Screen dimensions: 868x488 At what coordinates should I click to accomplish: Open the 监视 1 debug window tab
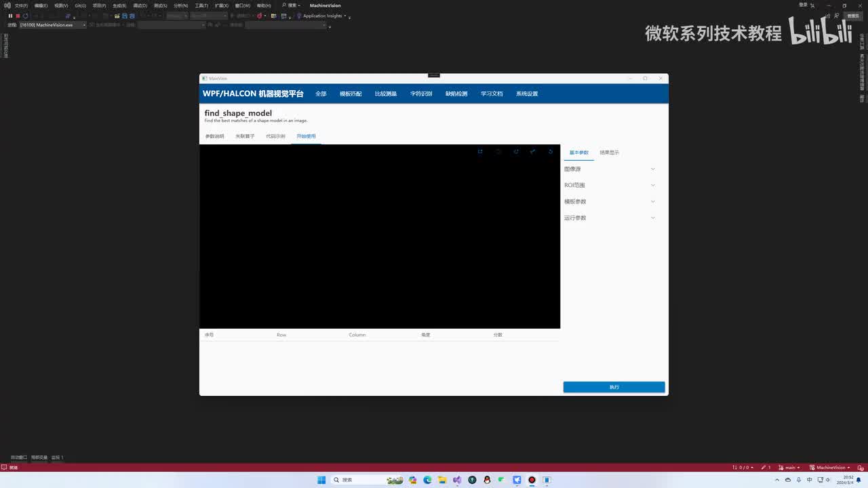click(x=58, y=457)
